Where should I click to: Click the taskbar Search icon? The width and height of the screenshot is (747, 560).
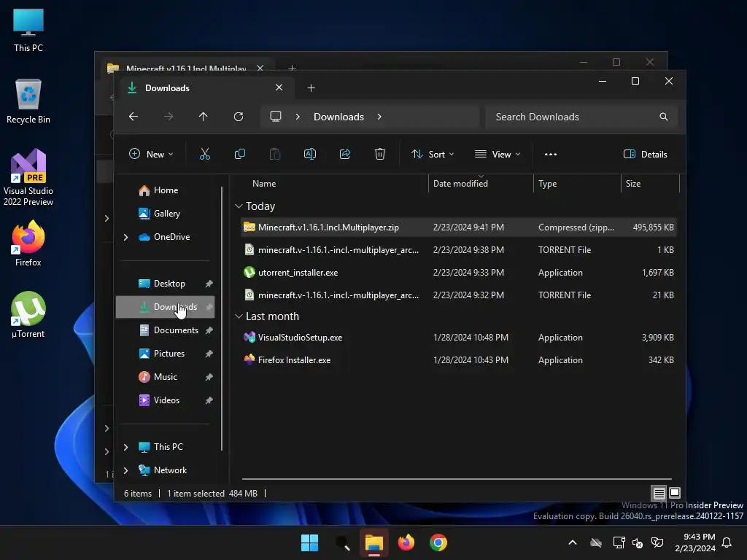(x=342, y=542)
